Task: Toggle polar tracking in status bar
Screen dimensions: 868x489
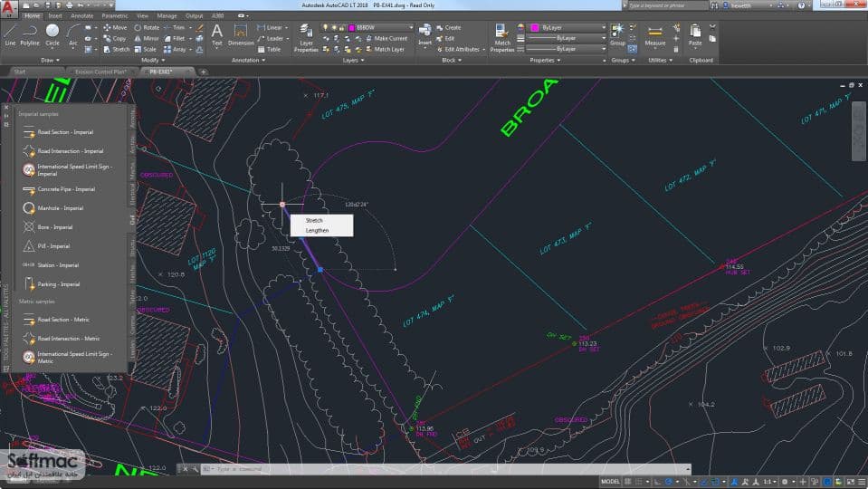Action: 669,481
